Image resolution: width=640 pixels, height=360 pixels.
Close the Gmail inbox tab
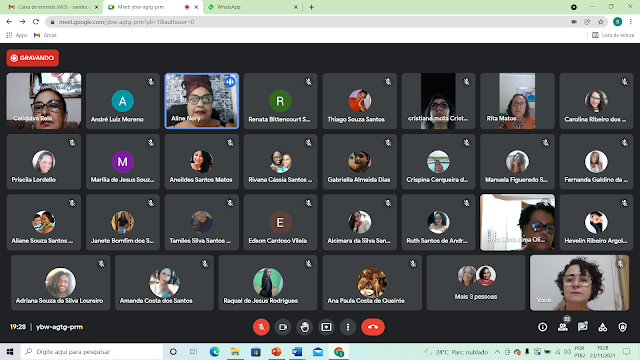97,7
